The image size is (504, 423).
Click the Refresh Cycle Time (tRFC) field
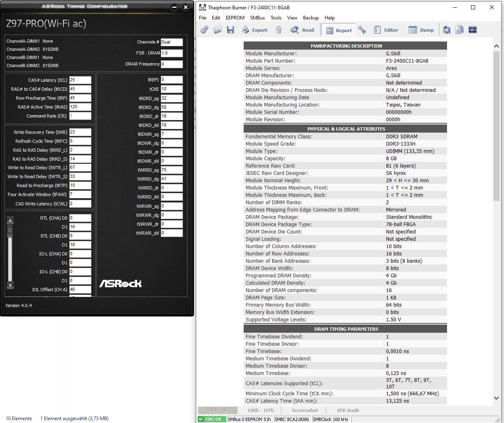point(80,141)
